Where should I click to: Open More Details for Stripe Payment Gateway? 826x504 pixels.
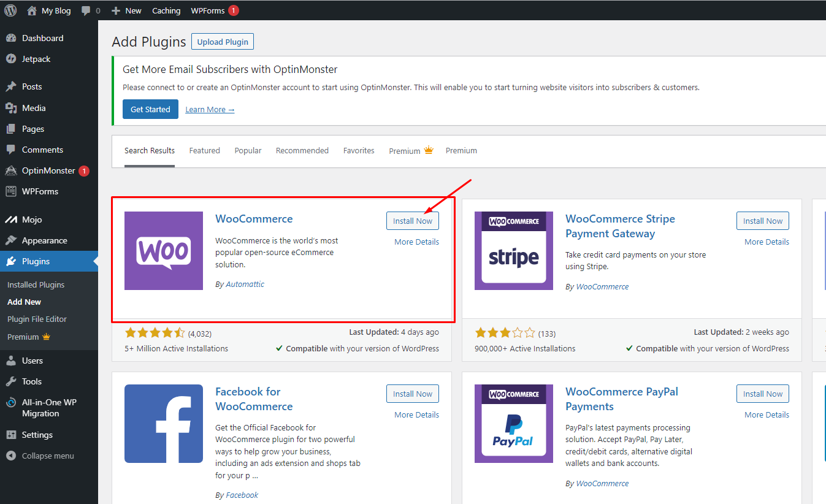[x=767, y=242]
